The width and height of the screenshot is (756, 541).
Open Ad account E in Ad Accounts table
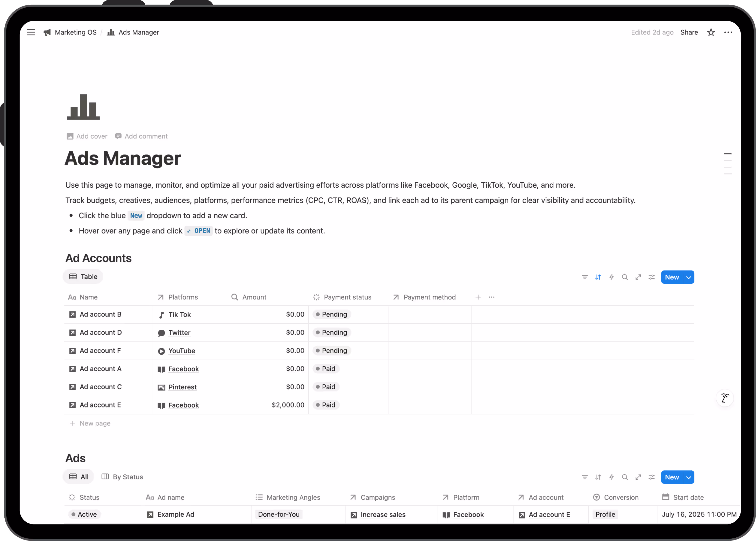100,405
